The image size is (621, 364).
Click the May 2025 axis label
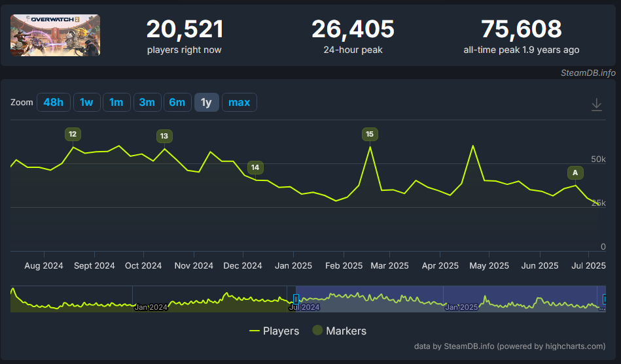point(489,265)
